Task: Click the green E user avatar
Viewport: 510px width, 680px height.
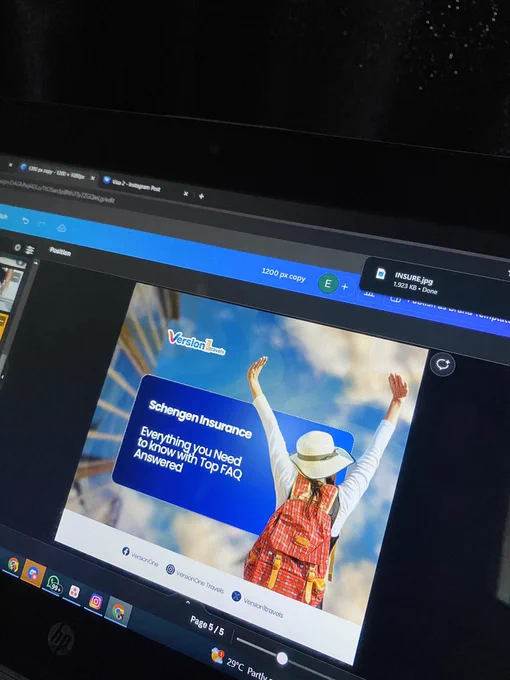Action: pyautogui.click(x=328, y=284)
